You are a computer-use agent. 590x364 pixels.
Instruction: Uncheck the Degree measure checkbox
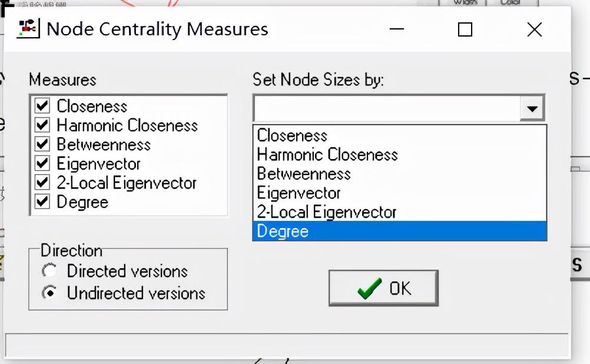[42, 202]
